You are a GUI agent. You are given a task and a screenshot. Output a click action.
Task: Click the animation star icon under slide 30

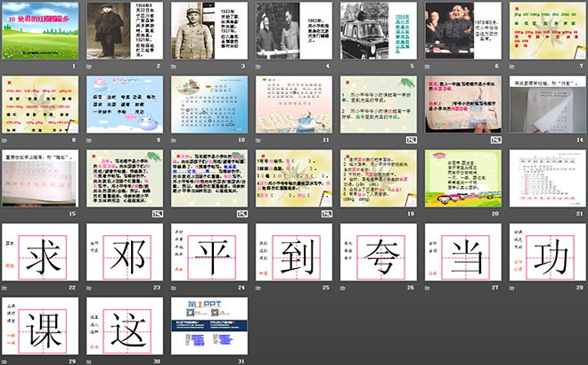89,361
